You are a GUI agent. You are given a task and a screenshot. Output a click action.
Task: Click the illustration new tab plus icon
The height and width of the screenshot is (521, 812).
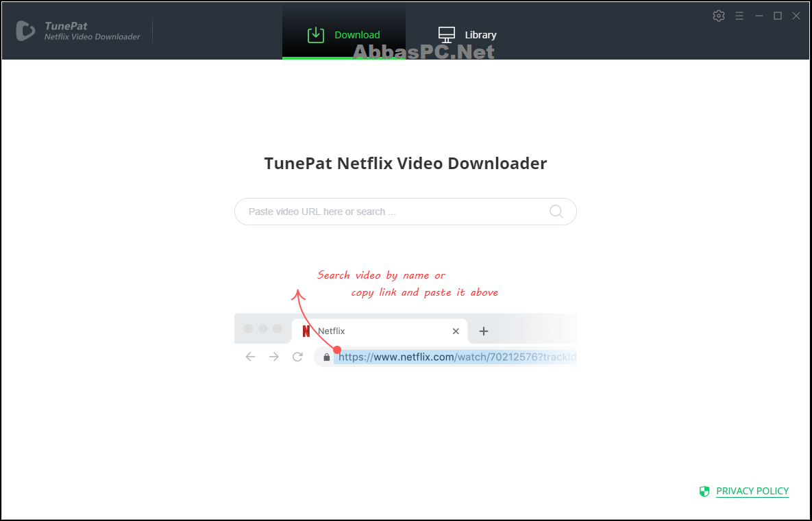tap(484, 331)
